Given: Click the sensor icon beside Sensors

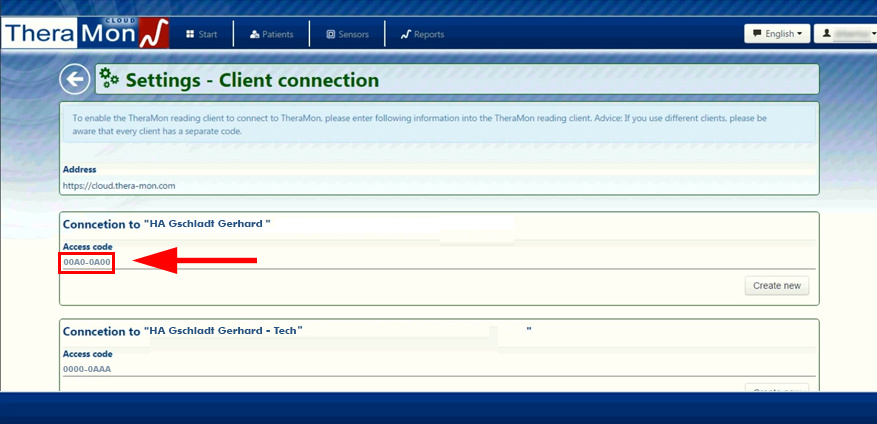Looking at the screenshot, I should 331,34.
